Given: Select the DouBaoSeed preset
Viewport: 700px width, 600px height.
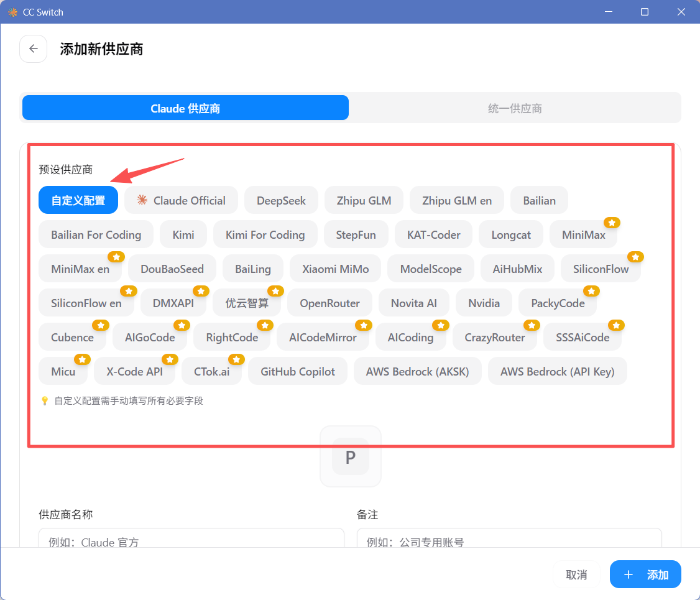Looking at the screenshot, I should 172,269.
